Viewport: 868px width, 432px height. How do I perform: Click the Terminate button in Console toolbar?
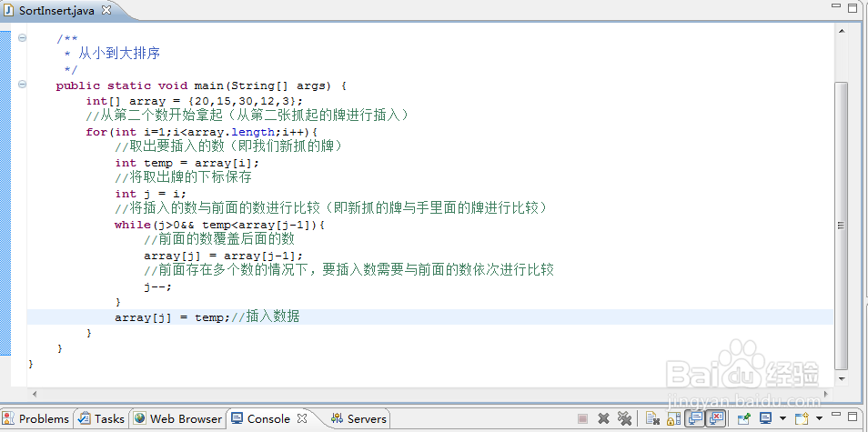pyautogui.click(x=582, y=418)
